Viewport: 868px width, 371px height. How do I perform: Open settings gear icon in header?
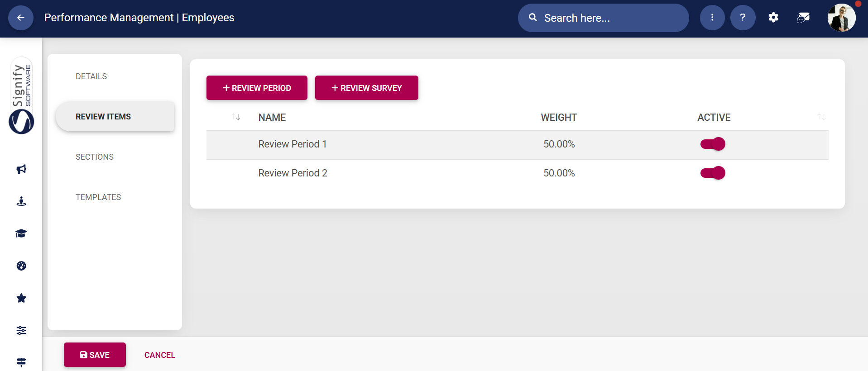pyautogui.click(x=773, y=18)
